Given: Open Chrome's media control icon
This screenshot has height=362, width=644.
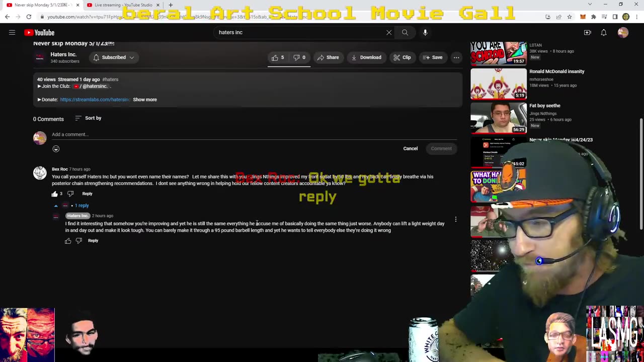Looking at the screenshot, I should click(604, 17).
